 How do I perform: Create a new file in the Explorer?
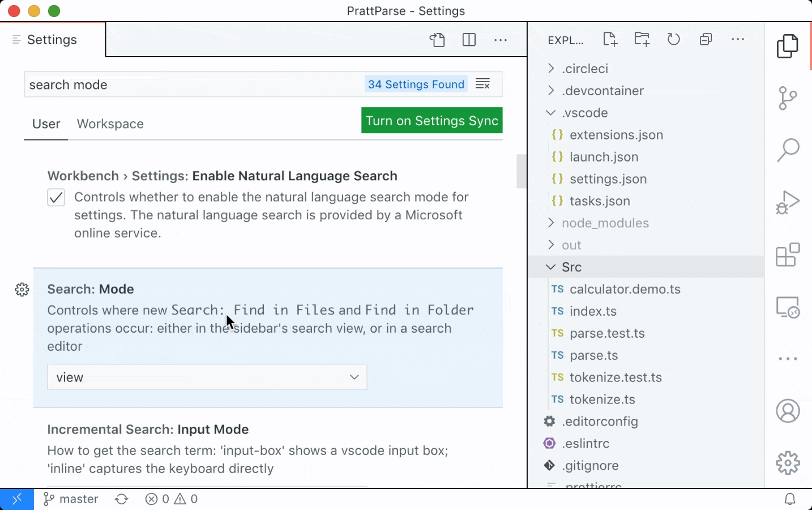click(610, 39)
